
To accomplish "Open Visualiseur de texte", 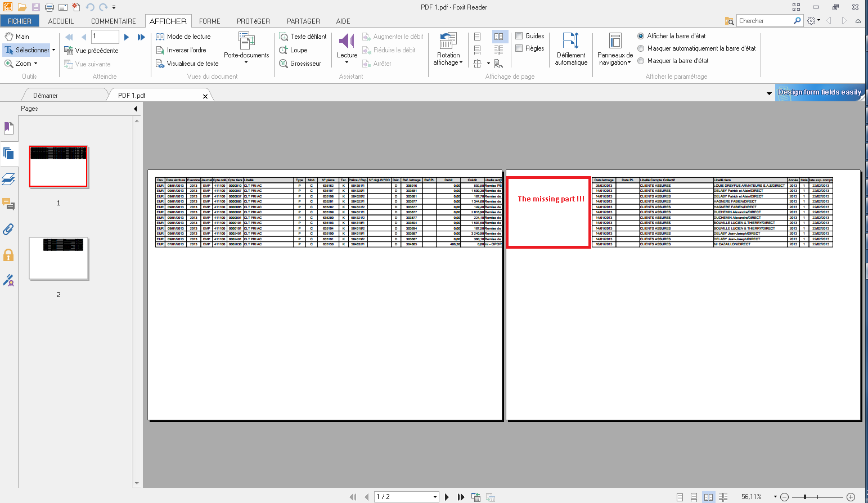I will tap(187, 64).
